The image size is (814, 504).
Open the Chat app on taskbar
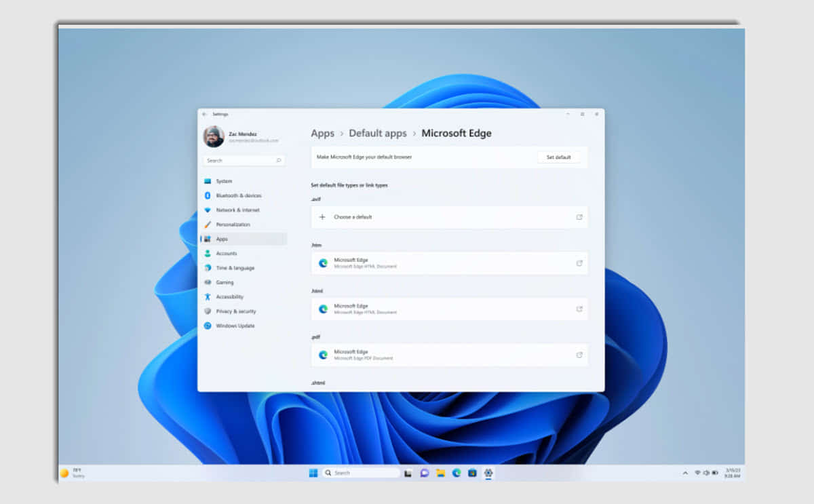[425, 473]
